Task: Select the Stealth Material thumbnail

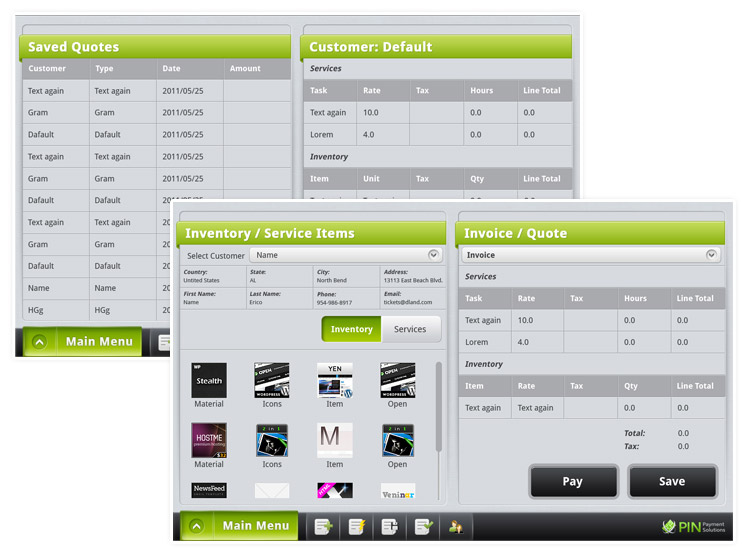Action: tap(209, 385)
